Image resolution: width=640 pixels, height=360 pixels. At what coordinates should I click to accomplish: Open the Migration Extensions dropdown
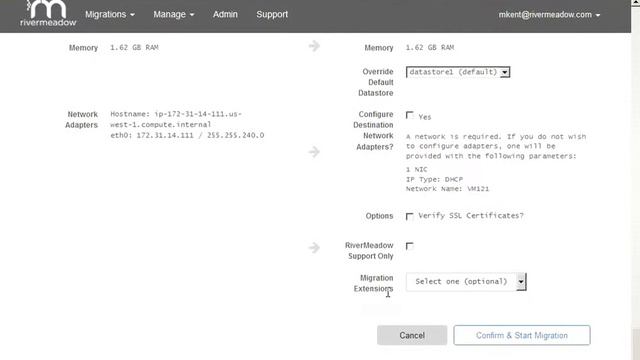coord(466,282)
